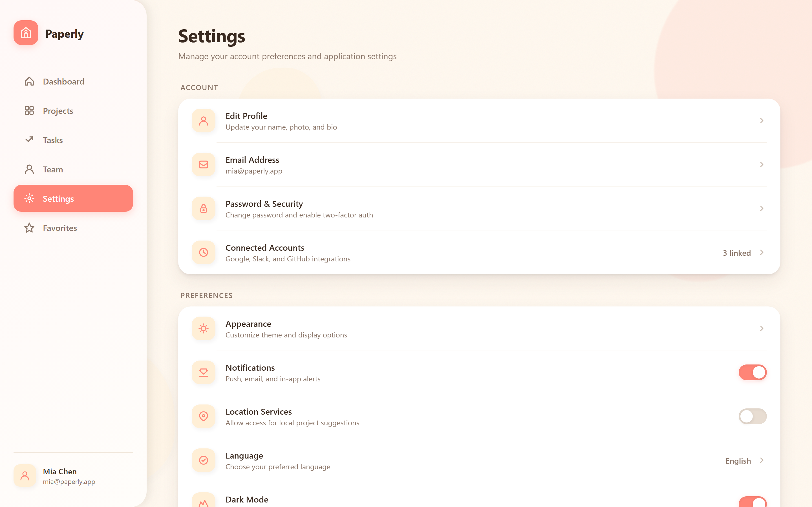
Task: Open the Password & Security chevron arrow
Action: click(x=762, y=208)
